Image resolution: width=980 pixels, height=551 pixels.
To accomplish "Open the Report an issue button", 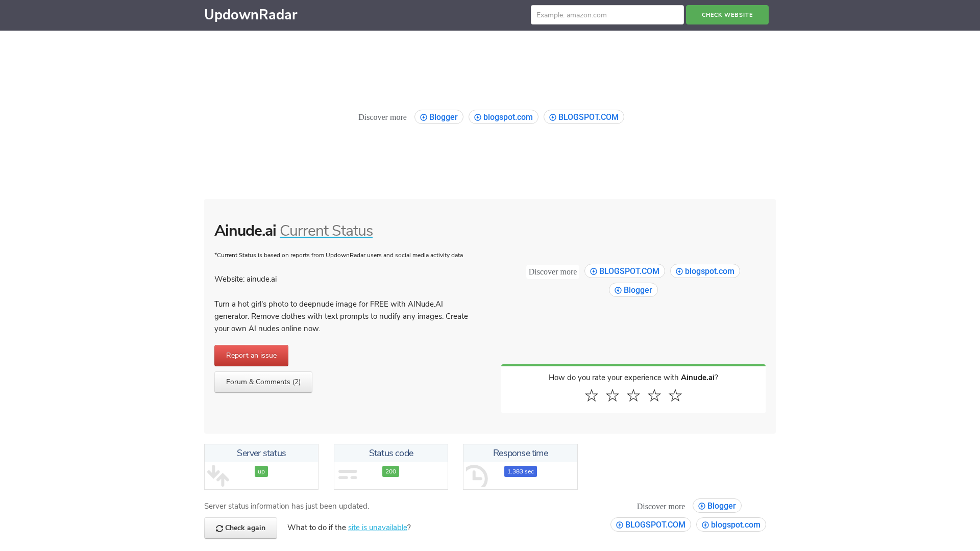I will click(251, 356).
